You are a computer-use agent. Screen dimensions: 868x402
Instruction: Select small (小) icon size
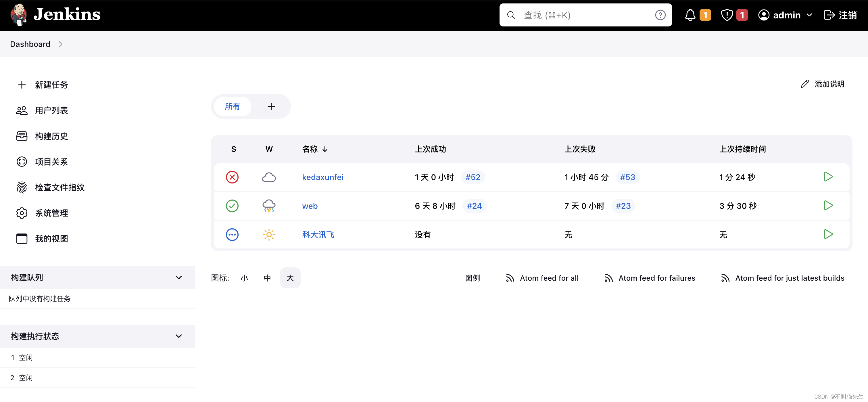point(244,278)
